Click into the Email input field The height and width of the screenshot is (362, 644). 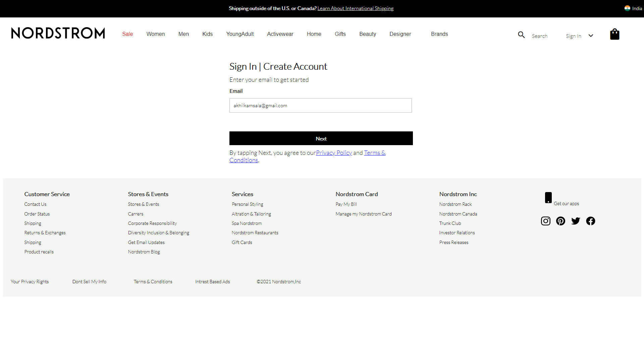[x=320, y=106]
